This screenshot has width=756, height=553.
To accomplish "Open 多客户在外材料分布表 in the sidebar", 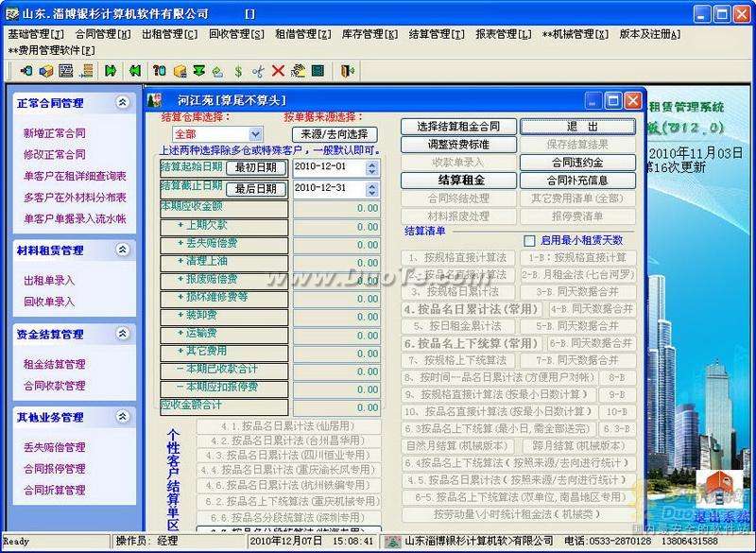I will pos(75,198).
